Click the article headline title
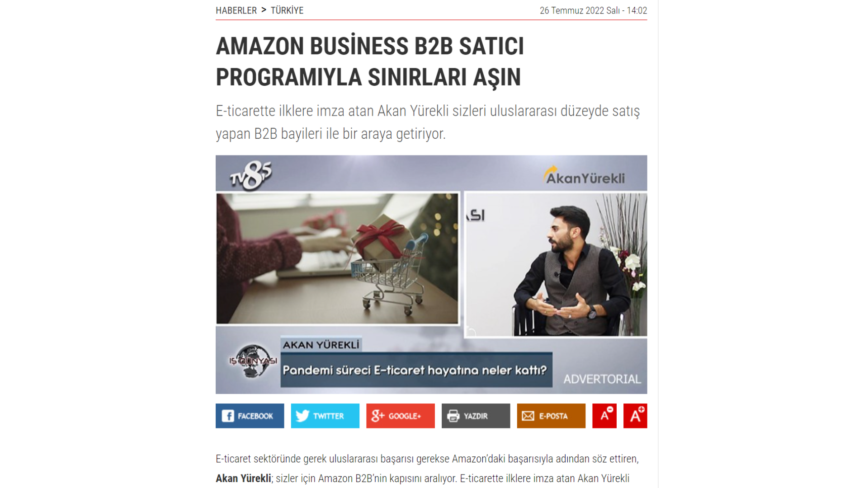This screenshot has width=868, height=488. [x=370, y=61]
